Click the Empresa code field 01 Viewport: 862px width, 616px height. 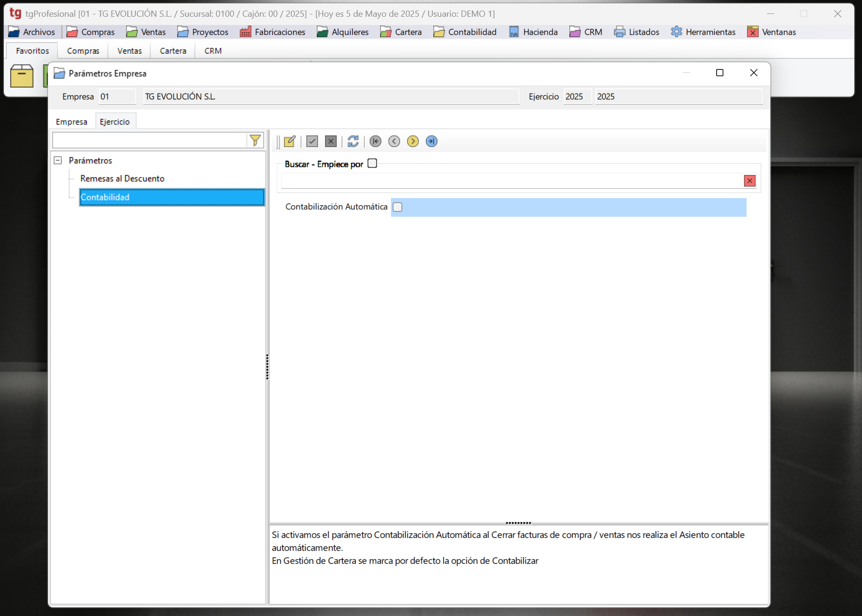117,96
